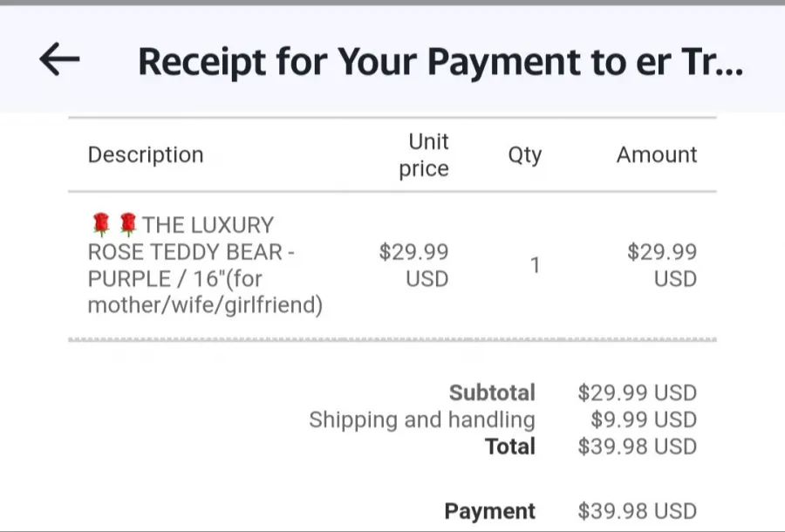785x532 pixels.
Task: Click the subtotal value $29.99 USD
Action: [638, 392]
